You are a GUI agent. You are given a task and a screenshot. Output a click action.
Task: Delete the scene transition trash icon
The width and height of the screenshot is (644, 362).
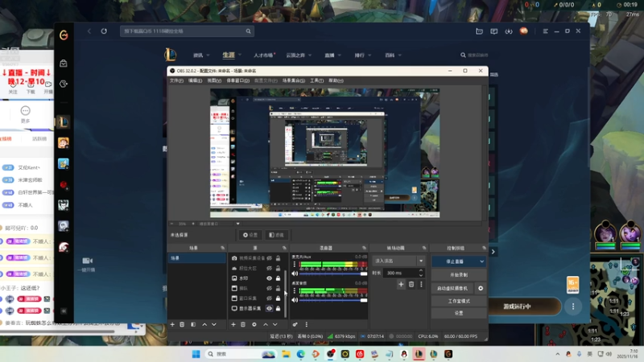click(411, 284)
